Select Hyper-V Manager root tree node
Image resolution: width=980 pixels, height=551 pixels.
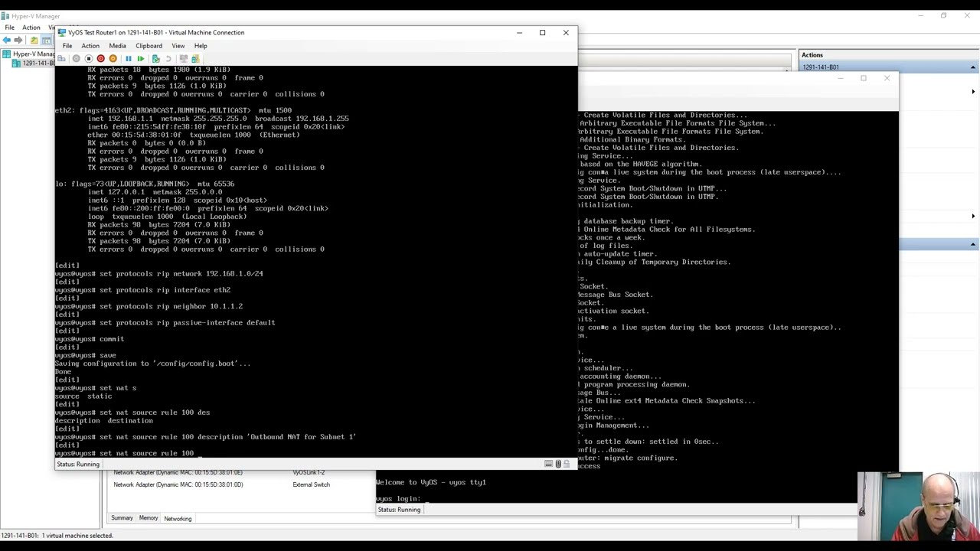28,54
